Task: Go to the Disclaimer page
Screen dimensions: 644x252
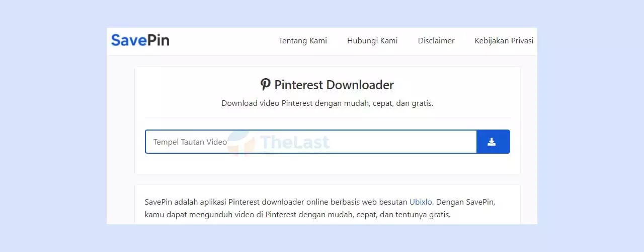Action: tap(436, 41)
